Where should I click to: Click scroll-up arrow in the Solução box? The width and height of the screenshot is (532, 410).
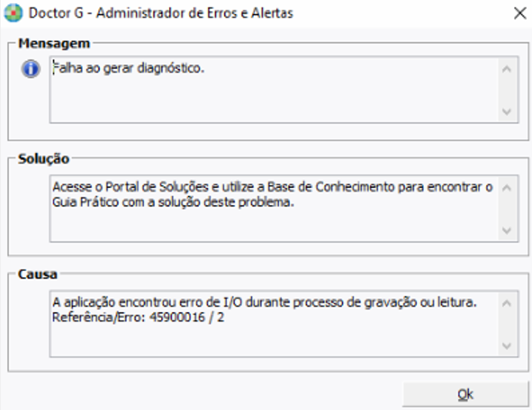pos(507,187)
